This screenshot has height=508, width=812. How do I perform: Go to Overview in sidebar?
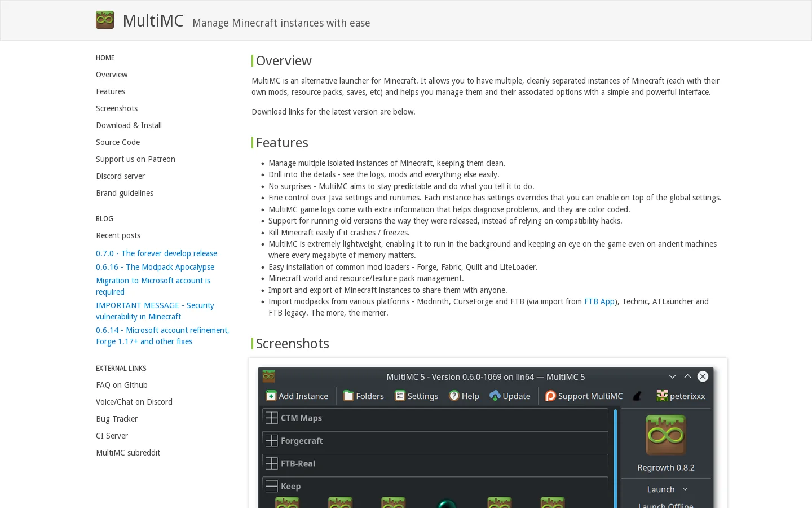112,75
